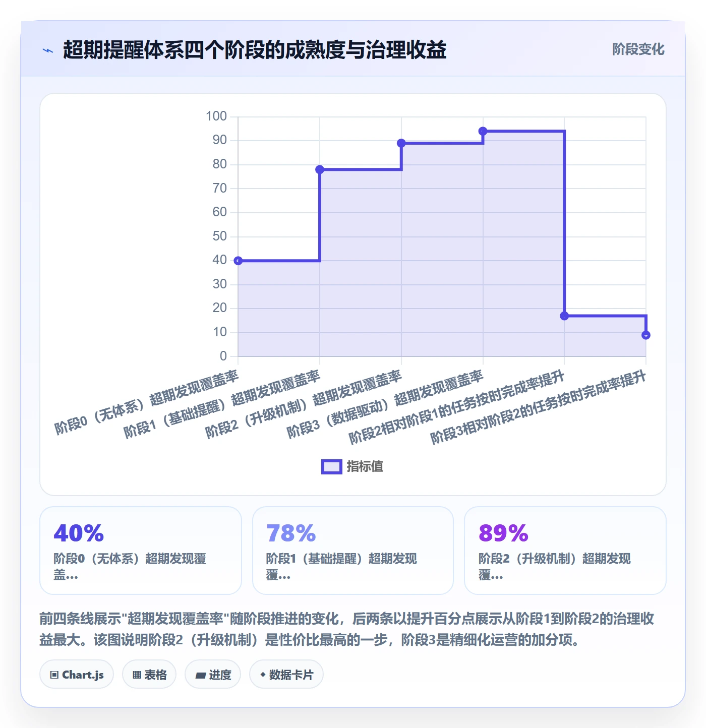706x728 pixels.
Task: Click the 进度 chip bar icon
Action: point(201,676)
